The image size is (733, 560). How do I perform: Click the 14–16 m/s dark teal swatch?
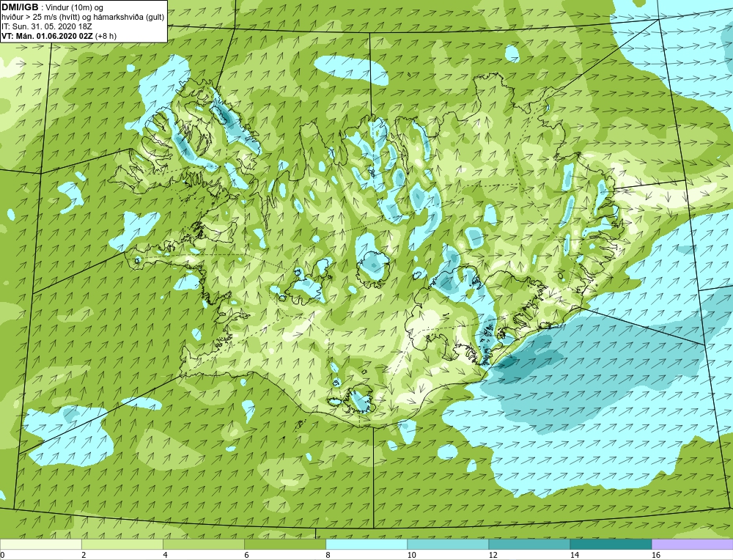click(x=611, y=544)
